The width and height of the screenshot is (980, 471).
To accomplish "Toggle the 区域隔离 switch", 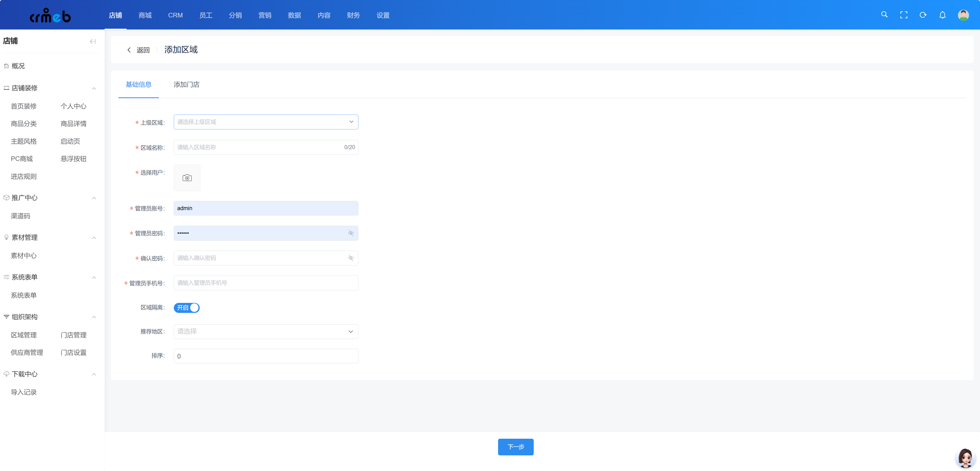I will (x=186, y=308).
